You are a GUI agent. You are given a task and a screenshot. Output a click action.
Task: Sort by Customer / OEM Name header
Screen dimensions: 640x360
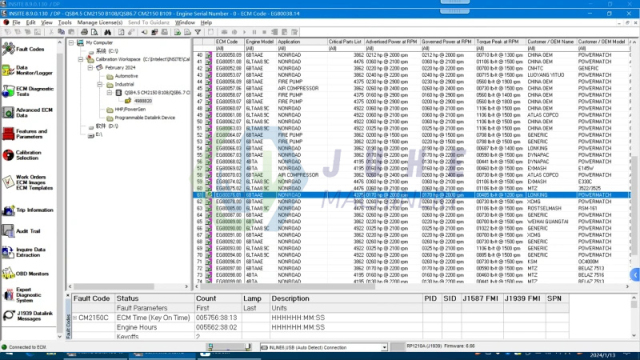click(551, 42)
